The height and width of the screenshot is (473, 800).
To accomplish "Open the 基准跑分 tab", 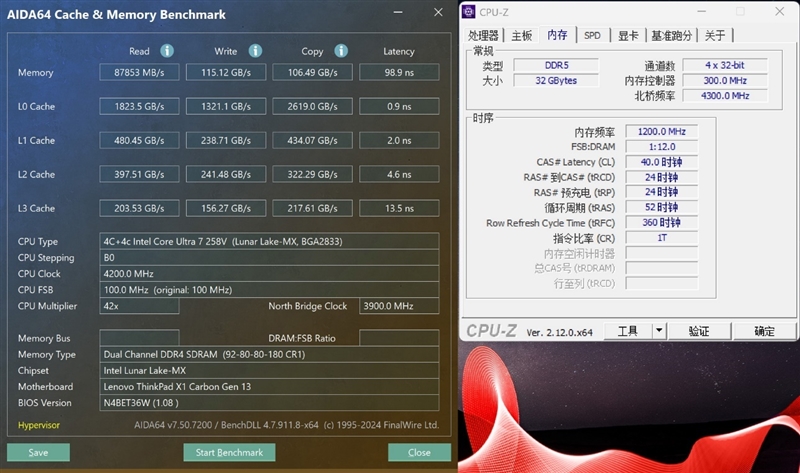I will 671,35.
